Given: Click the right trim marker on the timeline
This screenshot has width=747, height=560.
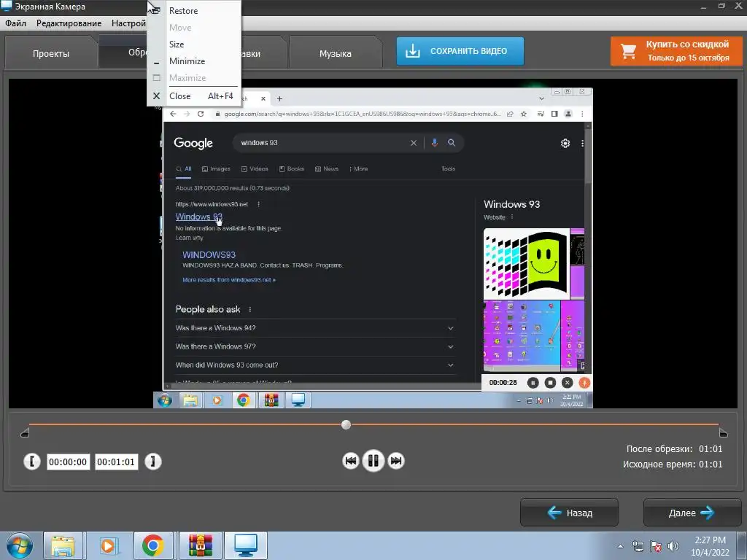Looking at the screenshot, I should 723,432.
